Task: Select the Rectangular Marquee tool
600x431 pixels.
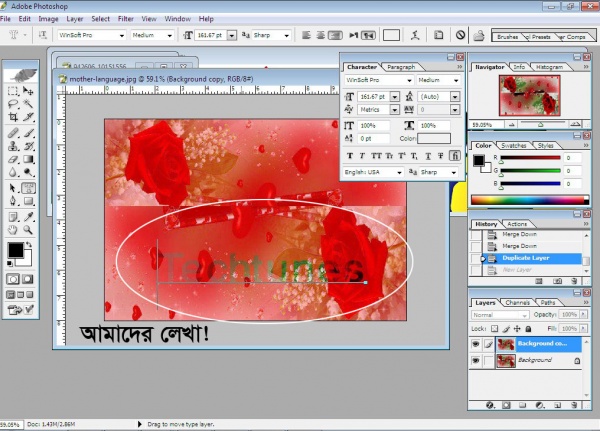Action: click(x=13, y=91)
